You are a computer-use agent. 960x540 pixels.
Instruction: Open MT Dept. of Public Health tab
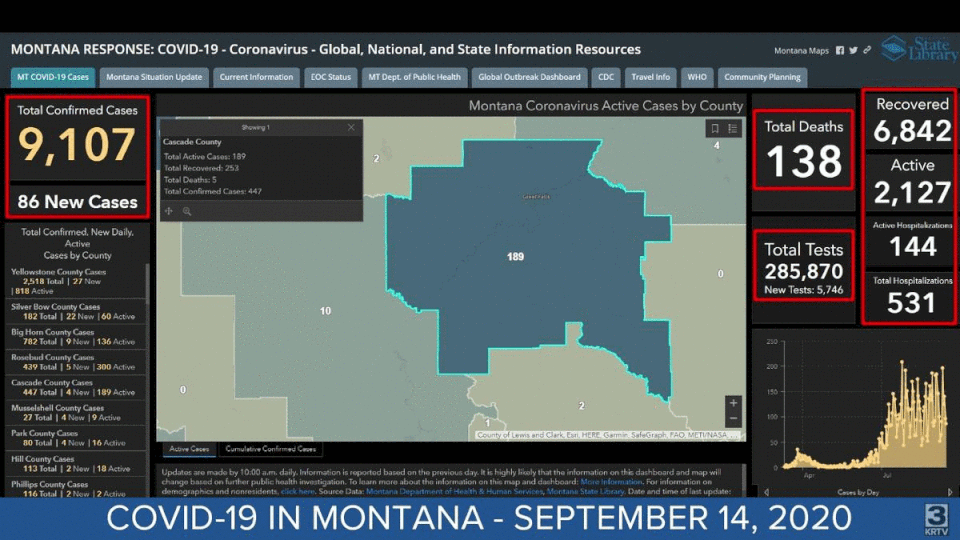click(414, 77)
